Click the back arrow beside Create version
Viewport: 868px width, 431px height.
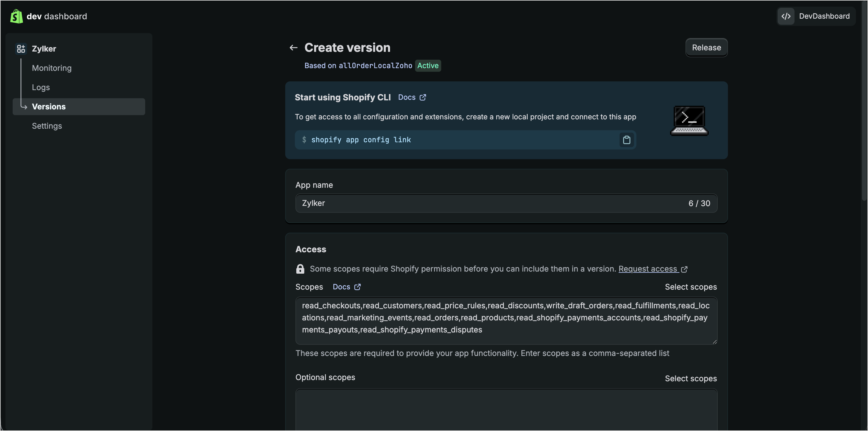click(x=293, y=48)
